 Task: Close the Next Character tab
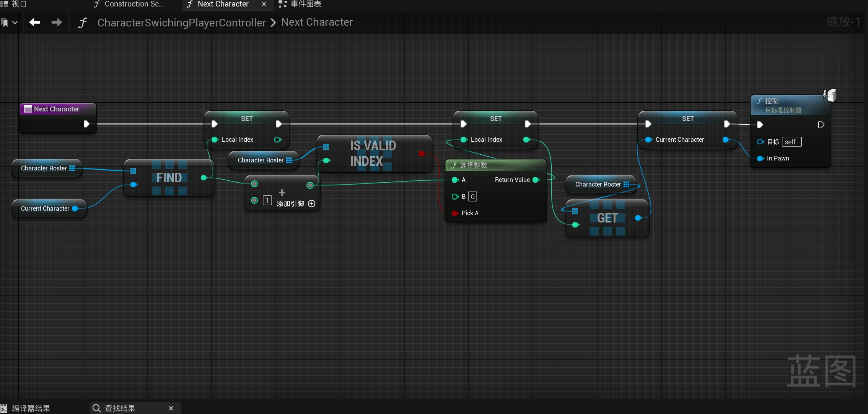(x=264, y=4)
